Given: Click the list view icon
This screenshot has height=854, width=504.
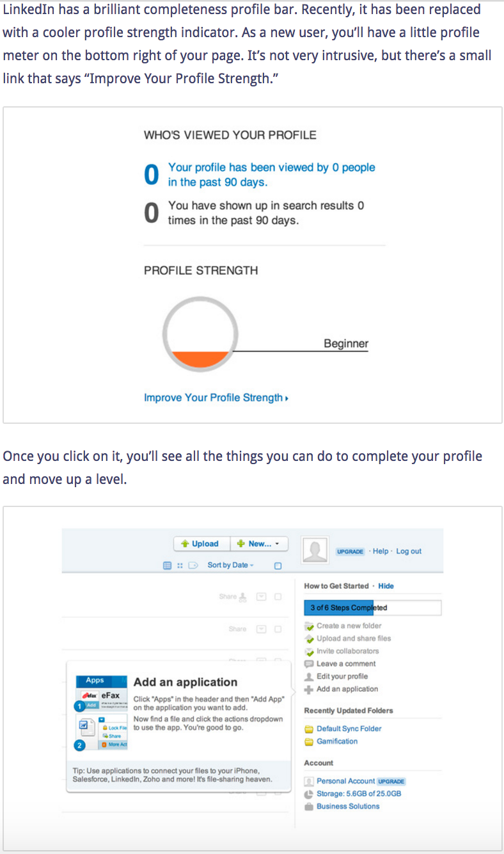Looking at the screenshot, I should point(168,566).
